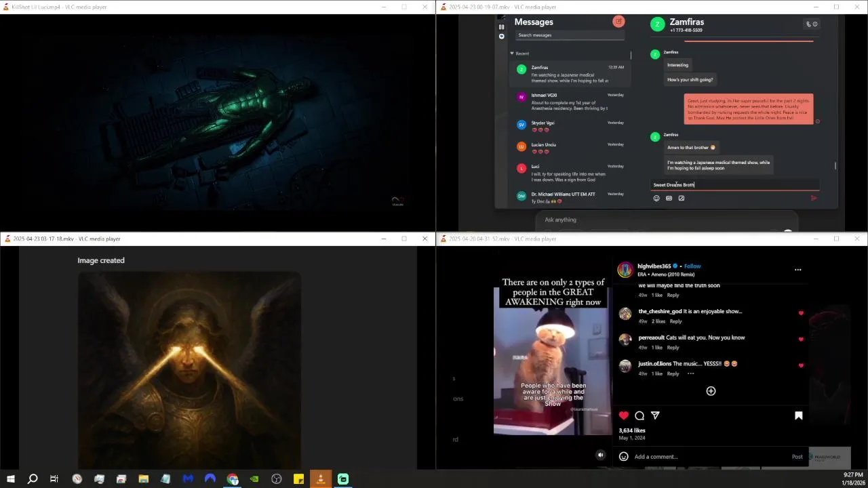Image resolution: width=868 pixels, height=488 pixels.
Task: Click the "2 likes" text under the_cheshire_god
Action: 658,321
